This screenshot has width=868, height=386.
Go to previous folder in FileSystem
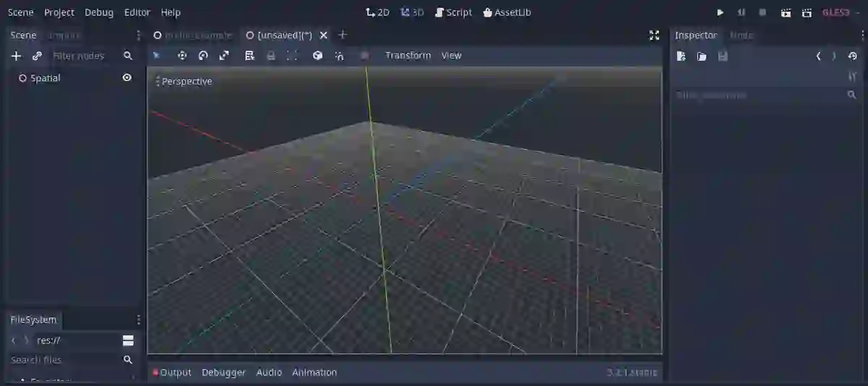14,340
